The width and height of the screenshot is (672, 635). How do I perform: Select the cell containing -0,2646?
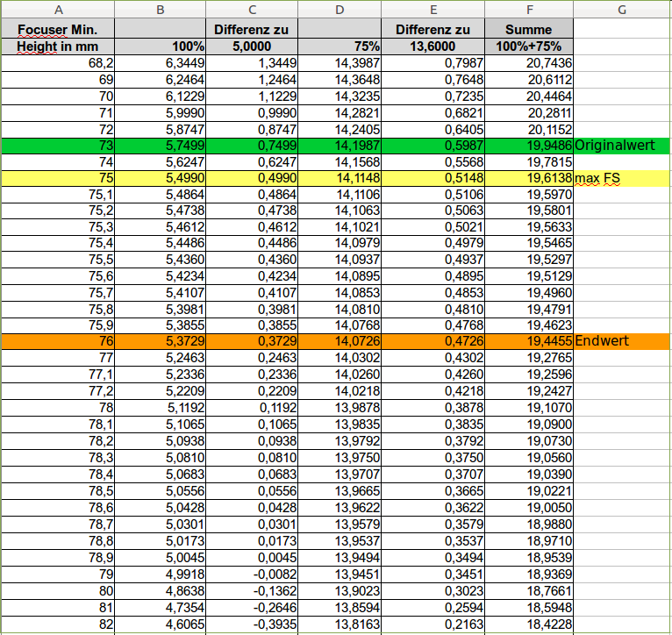coord(252,608)
